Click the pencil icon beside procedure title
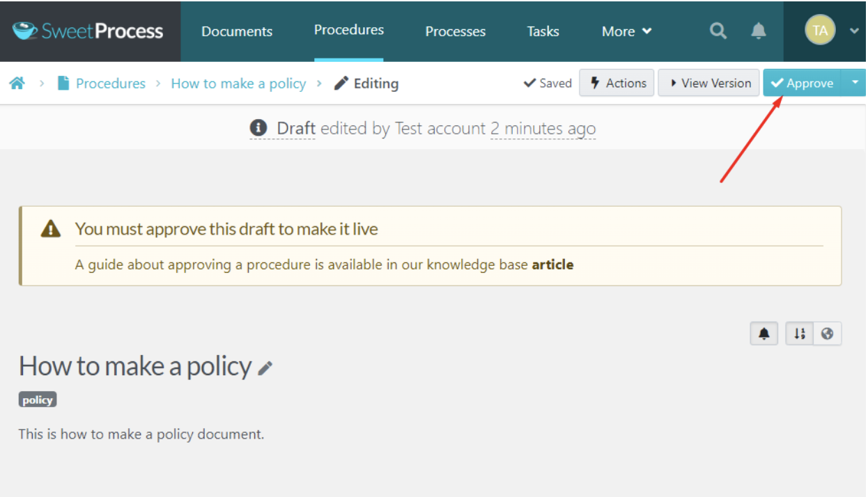868x497 pixels. 265,368
